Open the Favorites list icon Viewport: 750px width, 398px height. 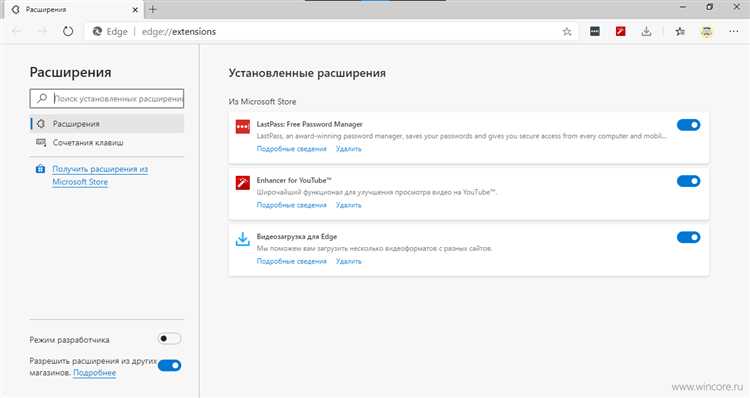(x=680, y=32)
